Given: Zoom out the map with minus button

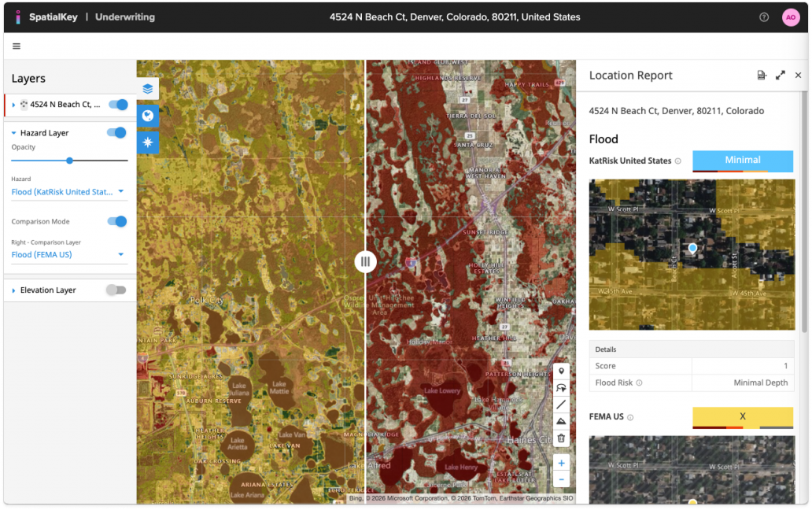Looking at the screenshot, I should [561, 479].
